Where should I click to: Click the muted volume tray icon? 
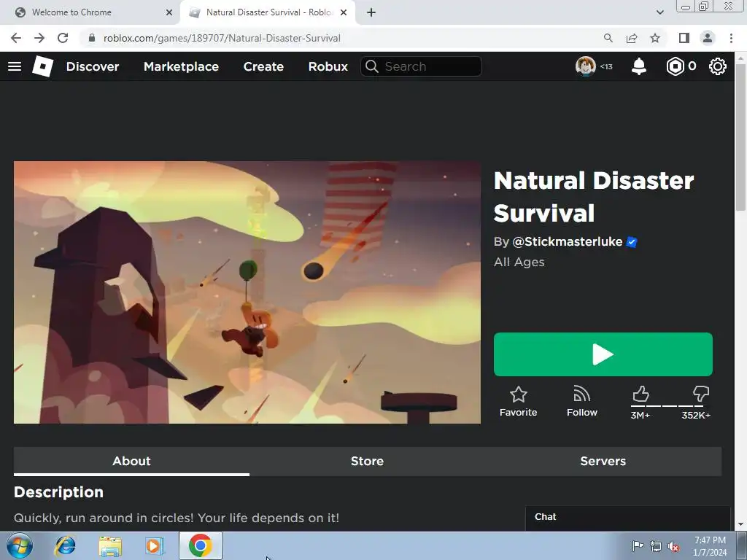(x=673, y=547)
